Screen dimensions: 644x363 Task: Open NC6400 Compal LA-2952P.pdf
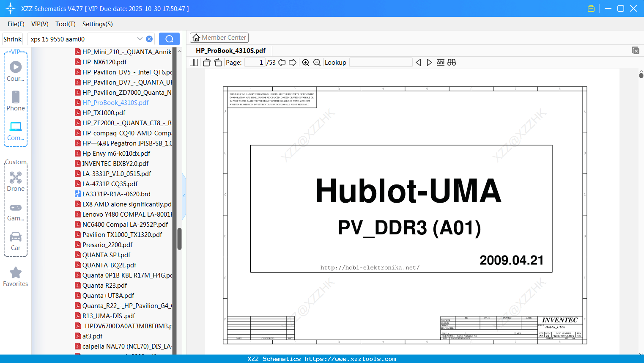coord(121,224)
